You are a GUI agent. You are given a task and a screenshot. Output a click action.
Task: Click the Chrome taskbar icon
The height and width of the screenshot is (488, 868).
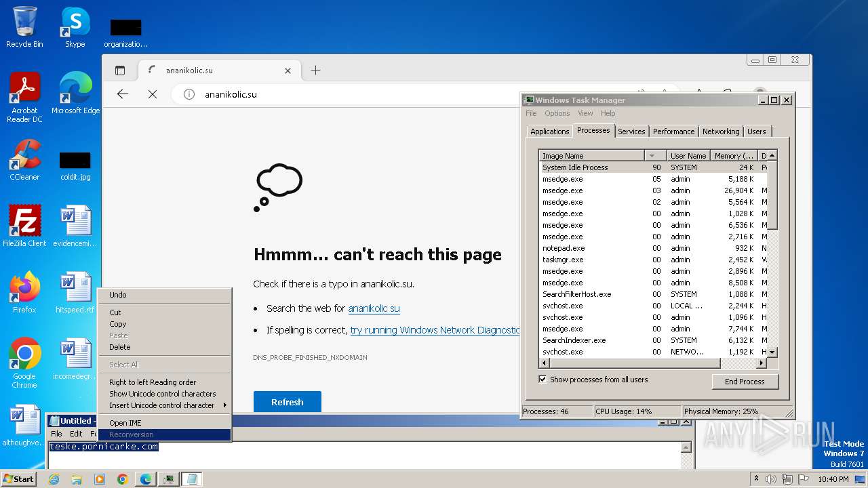123,479
